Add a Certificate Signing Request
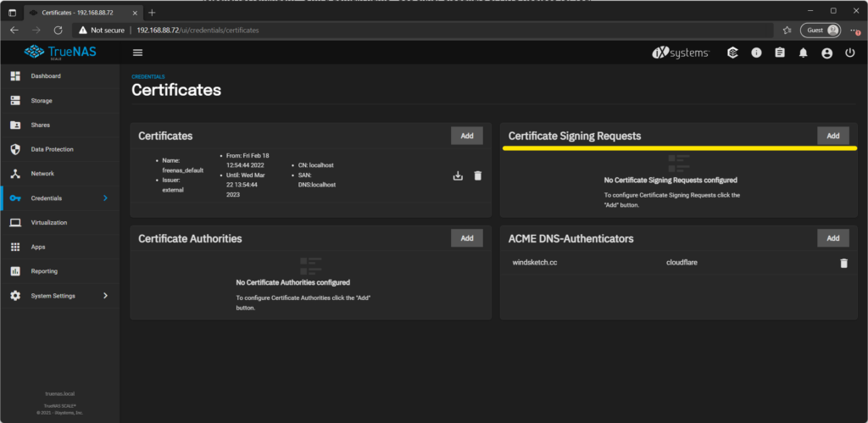 tap(833, 136)
